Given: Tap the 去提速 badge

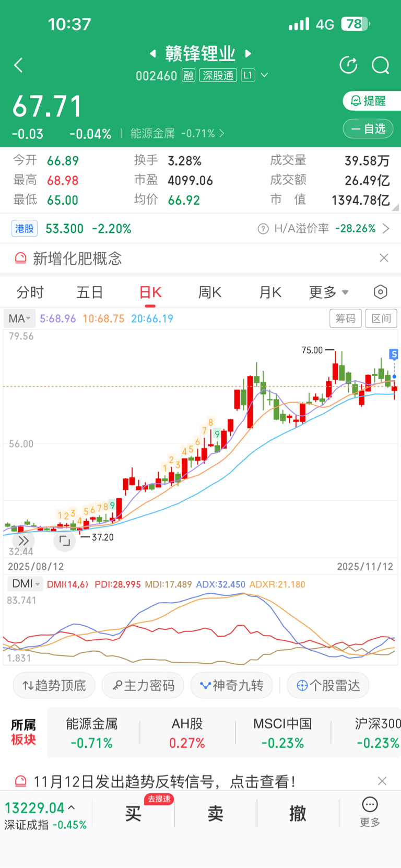Looking at the screenshot, I should 159,799.
